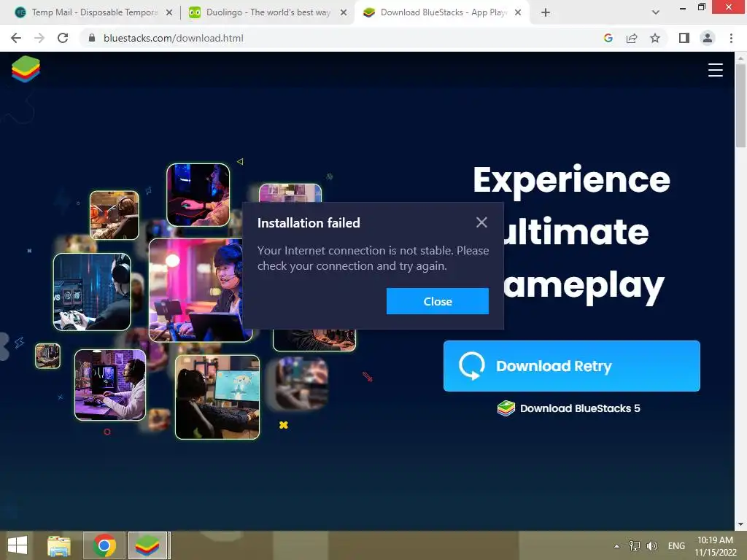Click the blue Close button in dialog
The height and width of the screenshot is (560, 747).
click(x=438, y=301)
